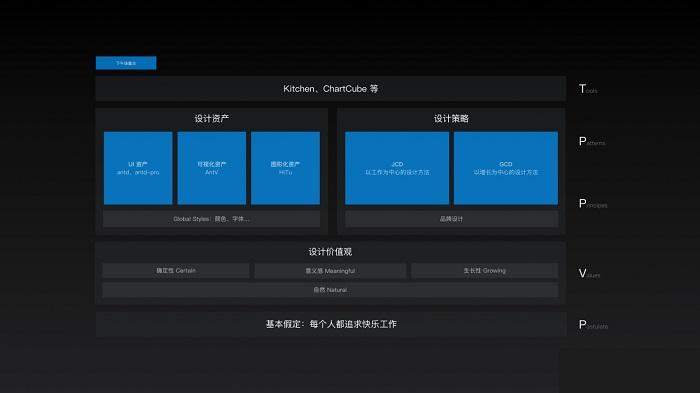Select the 确定性 Certain value

click(176, 271)
